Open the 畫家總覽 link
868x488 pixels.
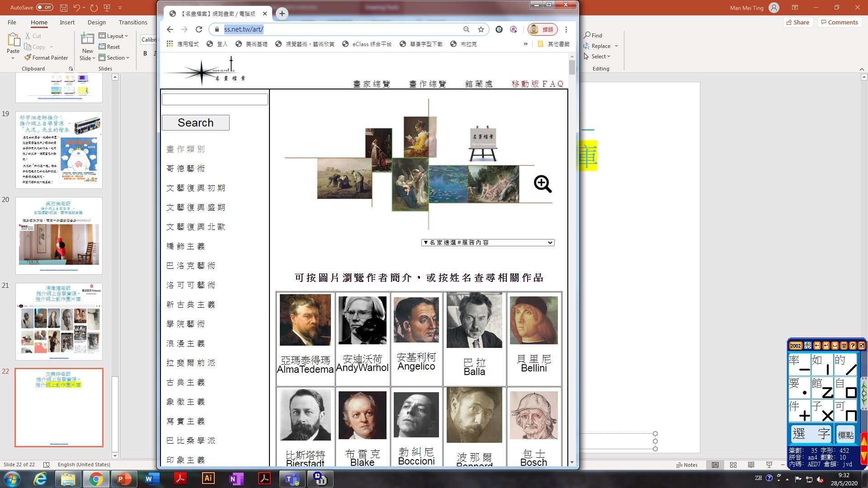click(x=372, y=84)
